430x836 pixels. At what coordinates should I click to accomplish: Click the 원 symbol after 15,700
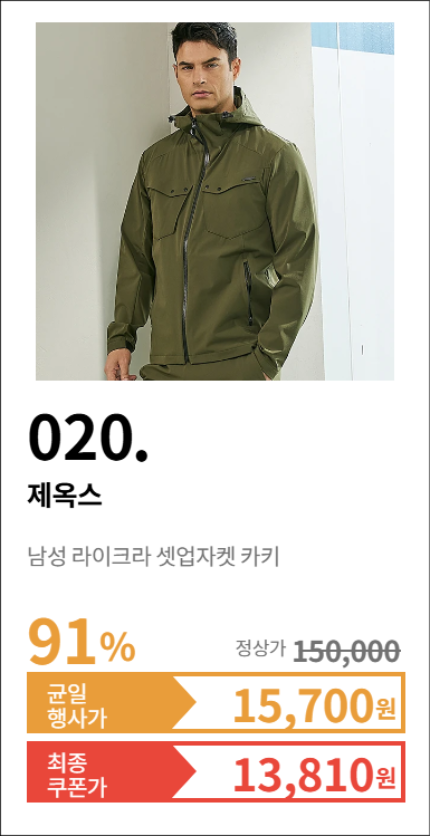coord(386,708)
